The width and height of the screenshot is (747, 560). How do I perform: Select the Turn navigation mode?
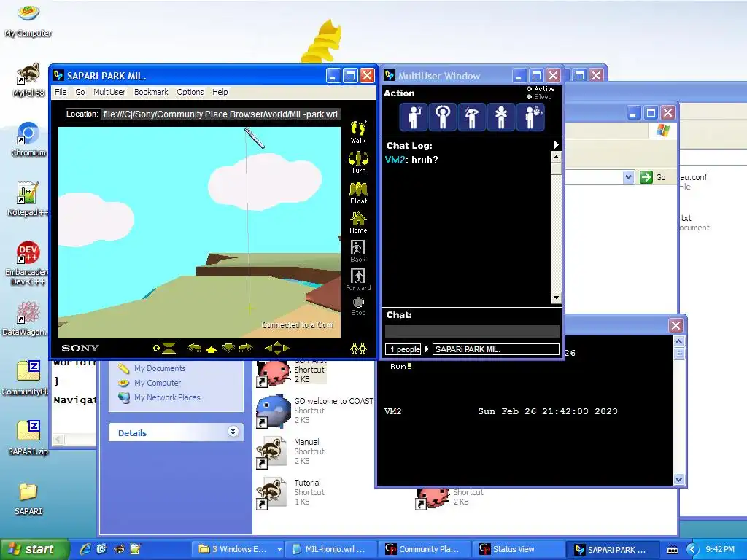click(358, 163)
